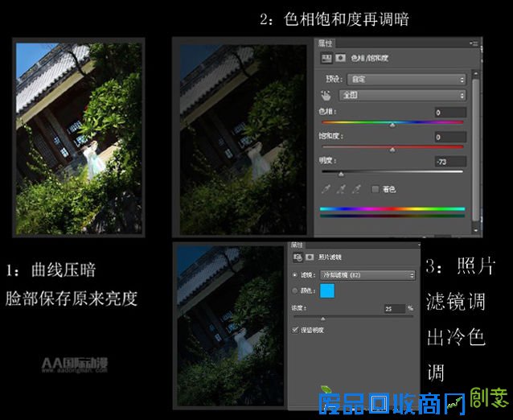
Task: Click the Hue/Saturation adjustment icon
Action: point(326,58)
